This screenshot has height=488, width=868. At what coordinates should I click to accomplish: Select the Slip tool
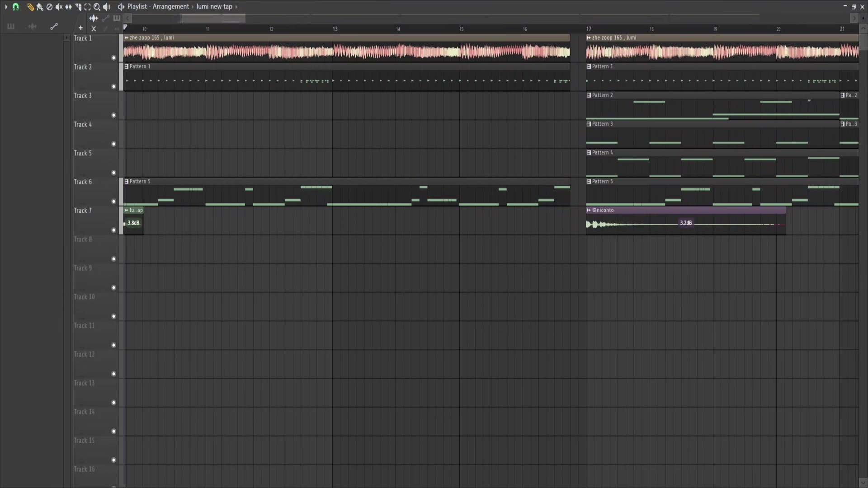point(68,7)
